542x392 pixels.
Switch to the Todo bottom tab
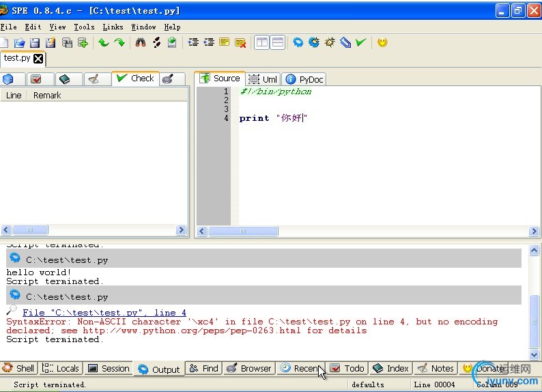pyautogui.click(x=347, y=369)
